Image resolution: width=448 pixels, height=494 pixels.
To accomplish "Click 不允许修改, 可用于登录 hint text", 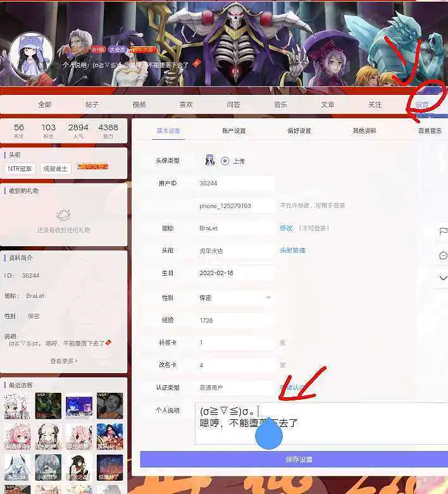I will pos(313,206).
